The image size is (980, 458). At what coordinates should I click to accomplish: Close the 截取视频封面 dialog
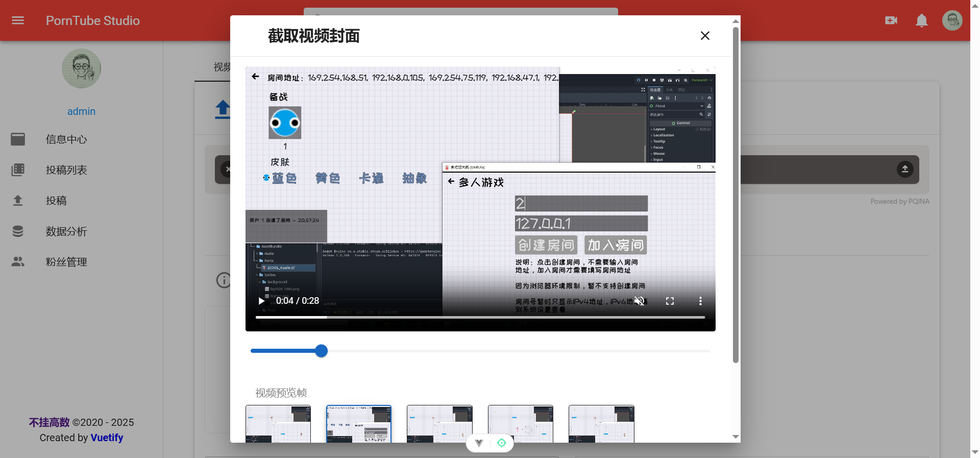[705, 36]
